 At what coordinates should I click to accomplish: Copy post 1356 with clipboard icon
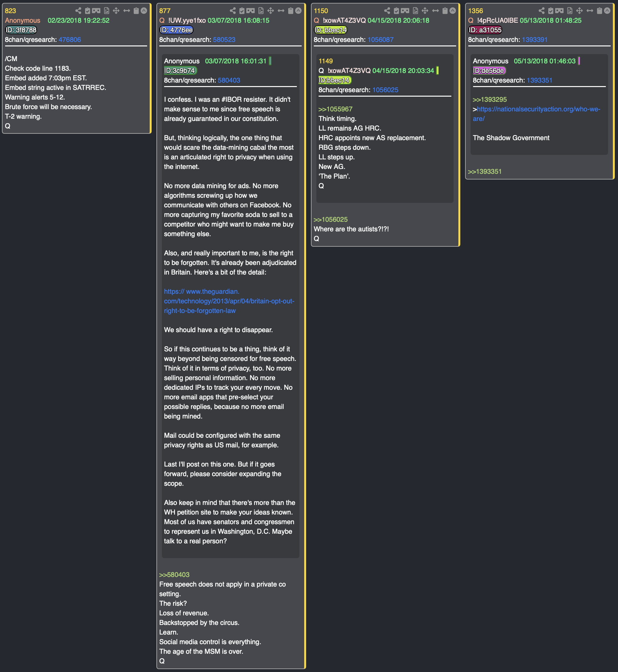[x=599, y=11]
